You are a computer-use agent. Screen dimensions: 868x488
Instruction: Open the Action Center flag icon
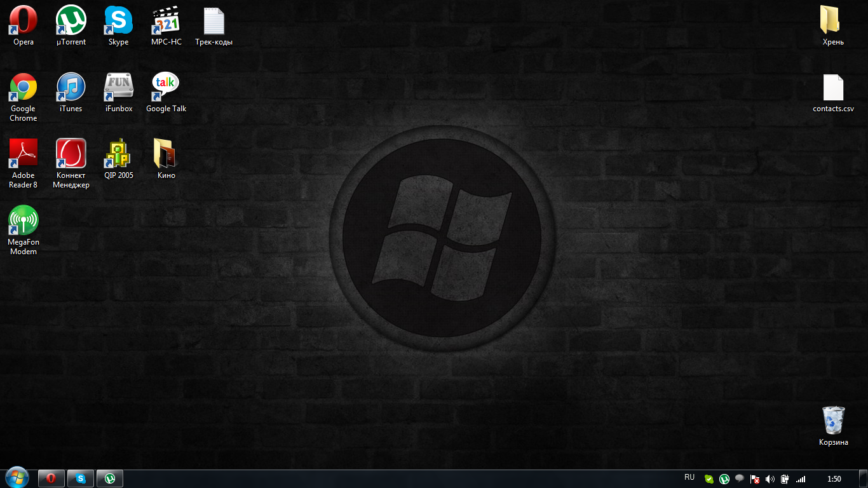click(x=755, y=479)
